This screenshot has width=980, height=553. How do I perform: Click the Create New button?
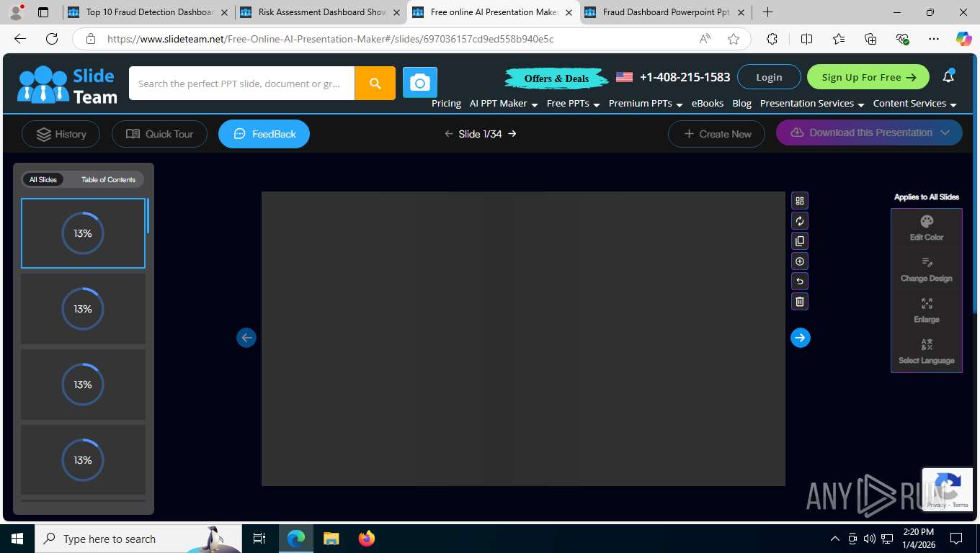point(716,134)
